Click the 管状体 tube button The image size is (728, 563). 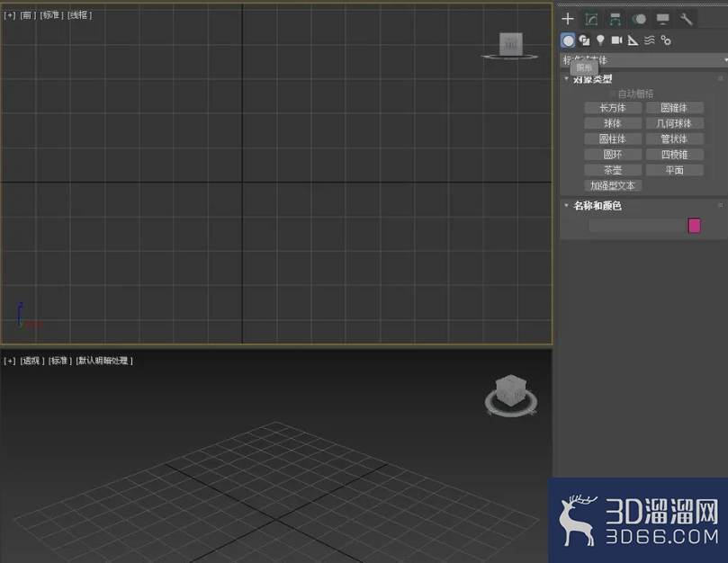[x=674, y=139]
